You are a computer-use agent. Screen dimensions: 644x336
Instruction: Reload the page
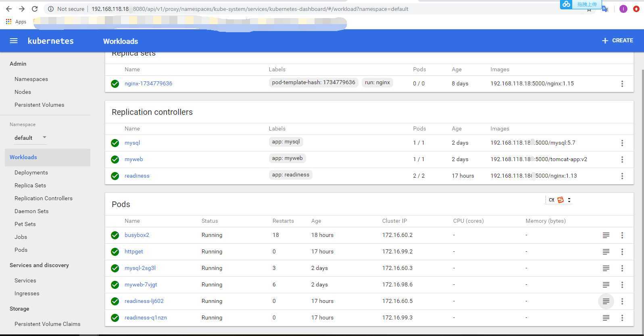35,9
